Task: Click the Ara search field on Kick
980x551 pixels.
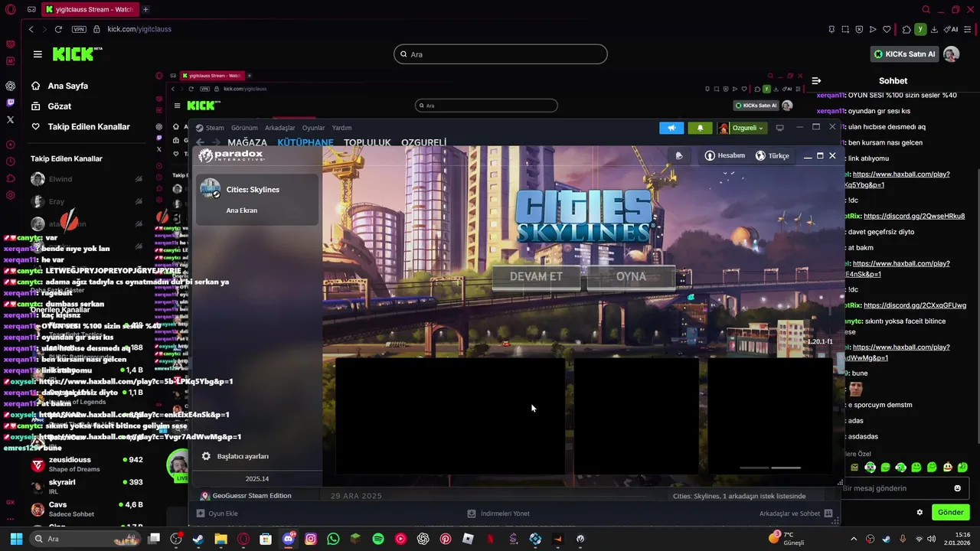Action: (x=501, y=54)
